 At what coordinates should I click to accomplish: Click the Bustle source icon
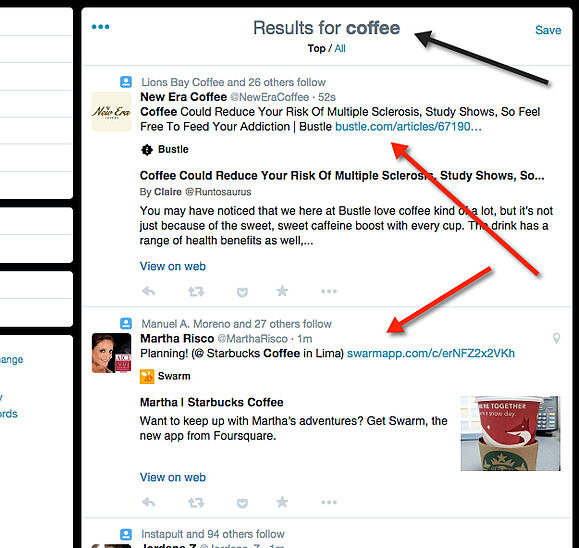(x=147, y=150)
